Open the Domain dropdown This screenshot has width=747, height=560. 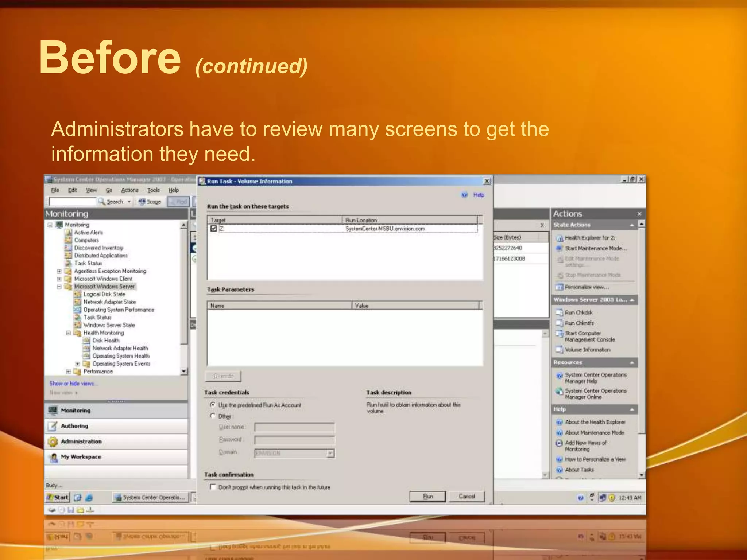coord(330,453)
